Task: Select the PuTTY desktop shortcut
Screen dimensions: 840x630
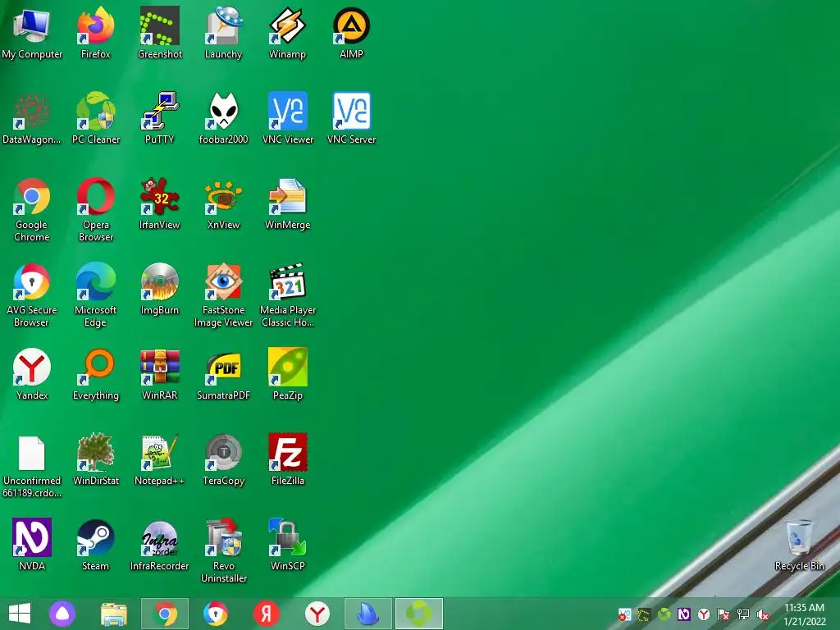Action: click(x=160, y=118)
